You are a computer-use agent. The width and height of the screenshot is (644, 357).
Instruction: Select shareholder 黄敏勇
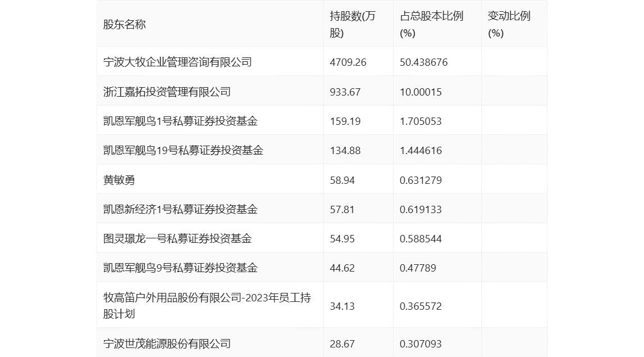point(119,180)
